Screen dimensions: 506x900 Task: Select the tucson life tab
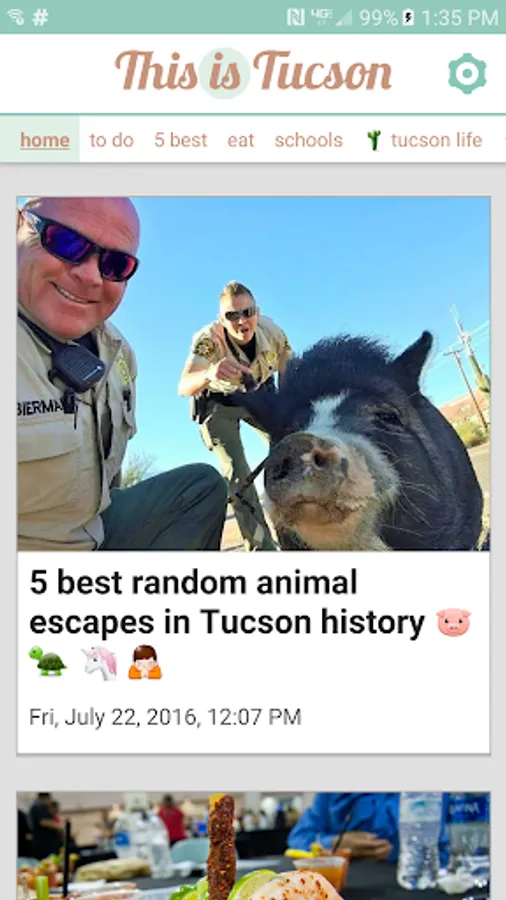(436, 140)
